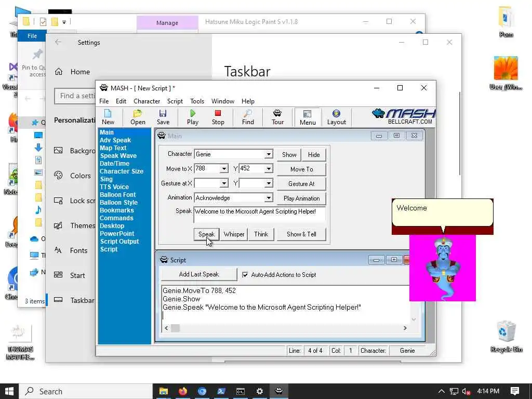Select PowerPoint in the sidebar

click(117, 234)
